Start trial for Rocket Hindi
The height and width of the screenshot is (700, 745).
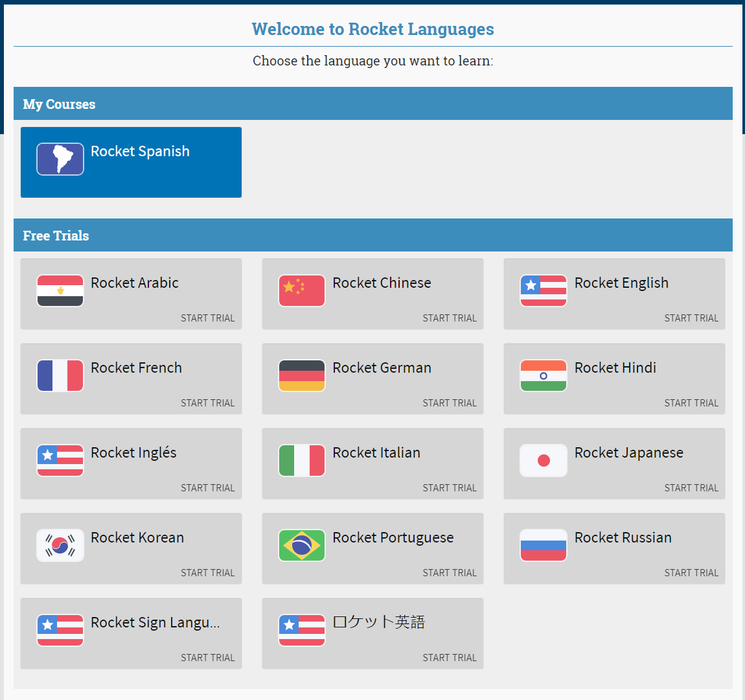691,403
